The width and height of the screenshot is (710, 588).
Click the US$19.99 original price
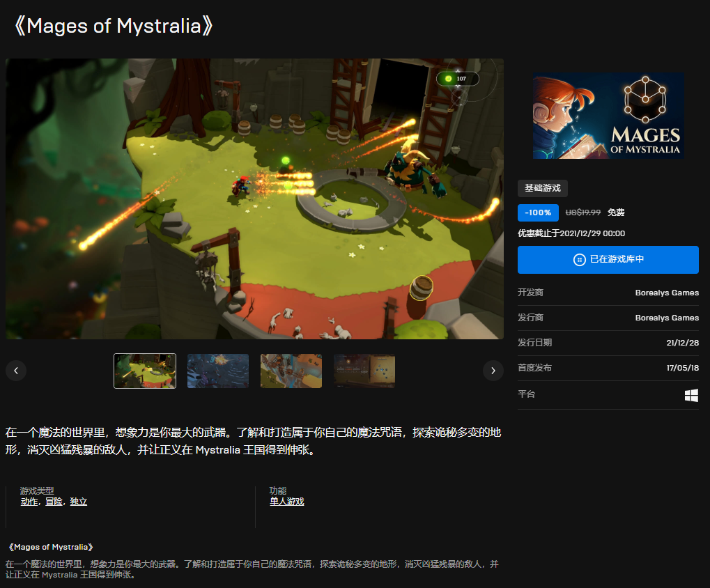582,212
